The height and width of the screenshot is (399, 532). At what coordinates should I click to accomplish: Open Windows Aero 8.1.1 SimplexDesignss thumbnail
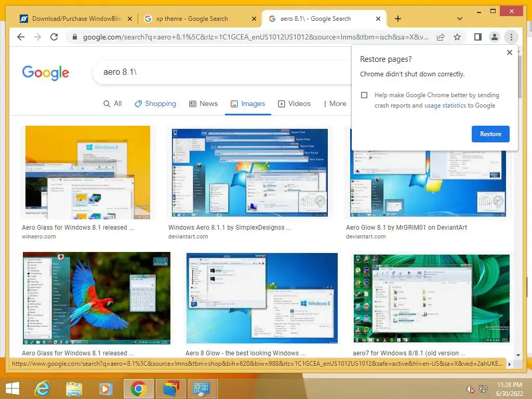point(250,172)
